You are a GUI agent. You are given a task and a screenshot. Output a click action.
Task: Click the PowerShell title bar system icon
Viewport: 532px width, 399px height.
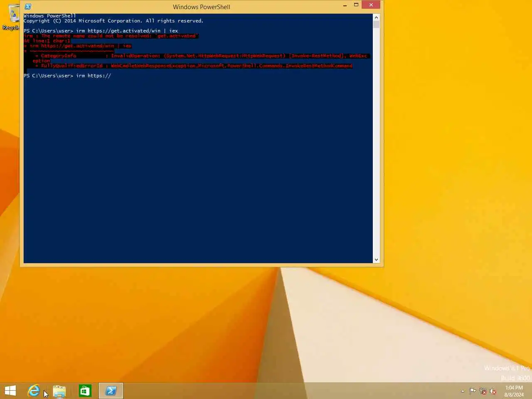coord(28,7)
